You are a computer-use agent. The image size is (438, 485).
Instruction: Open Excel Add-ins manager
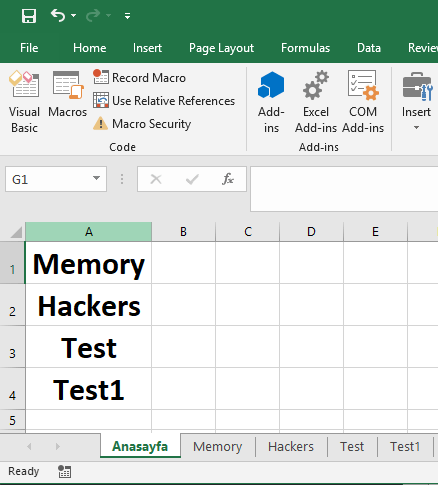(x=316, y=102)
